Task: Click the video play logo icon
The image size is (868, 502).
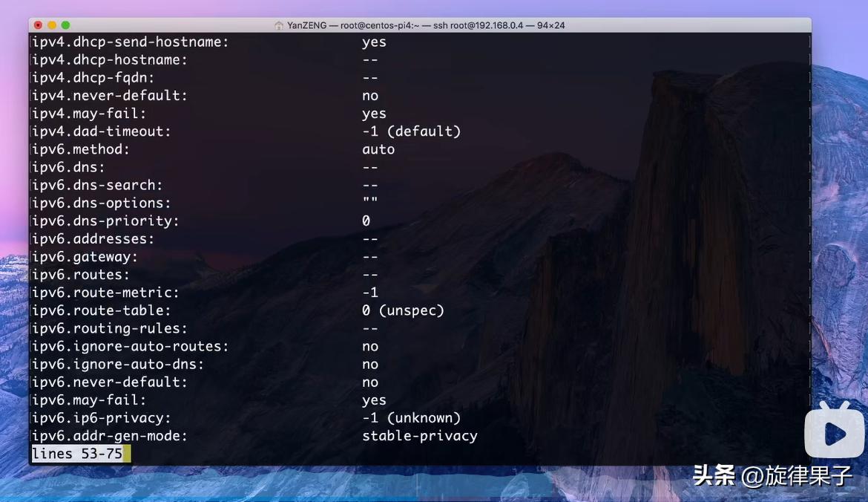Action: (834, 432)
